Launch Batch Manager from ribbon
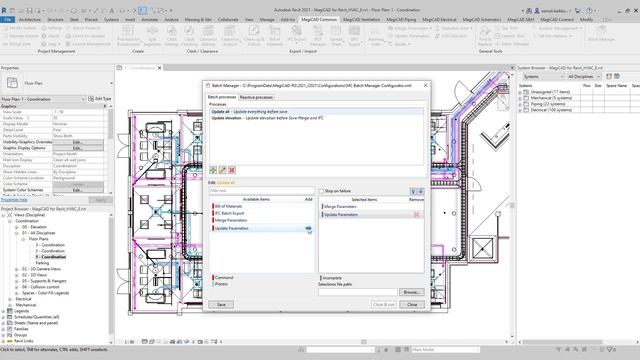The width and height of the screenshot is (640, 360). [601, 33]
